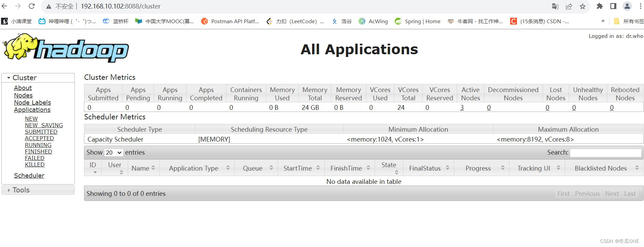Click the Active Nodes count 3
This screenshot has height=247, width=644.
462,108
